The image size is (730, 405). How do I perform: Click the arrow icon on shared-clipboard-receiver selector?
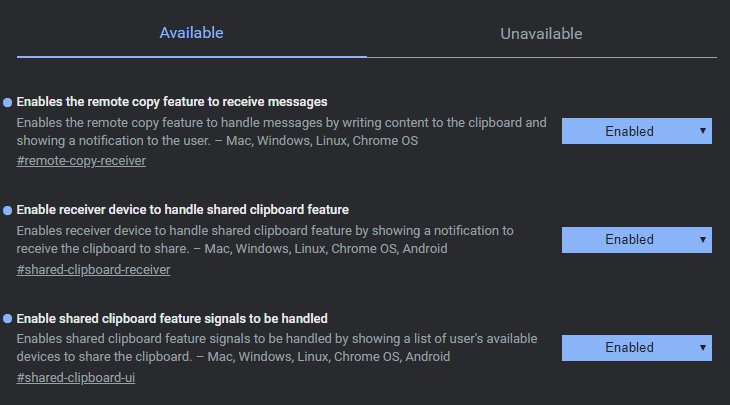[x=703, y=239]
